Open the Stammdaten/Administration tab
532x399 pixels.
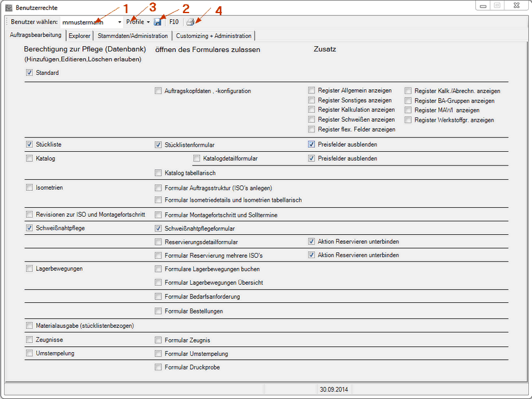click(x=132, y=36)
